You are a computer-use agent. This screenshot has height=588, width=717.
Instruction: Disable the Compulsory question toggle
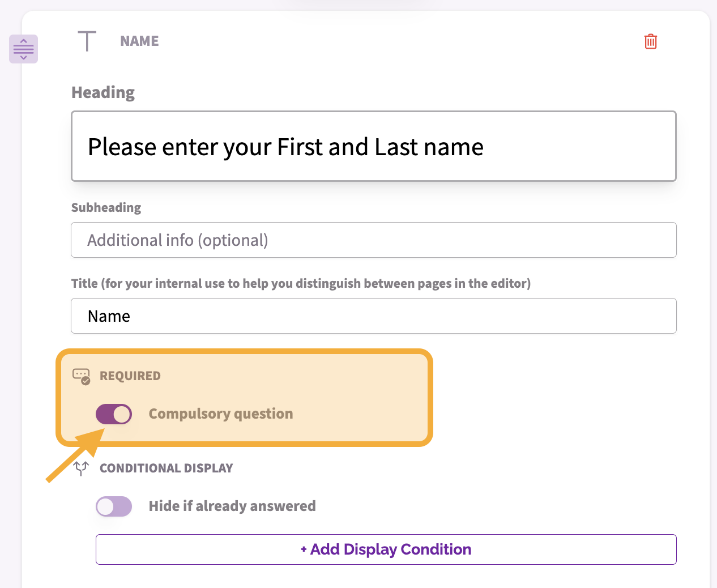click(x=114, y=414)
